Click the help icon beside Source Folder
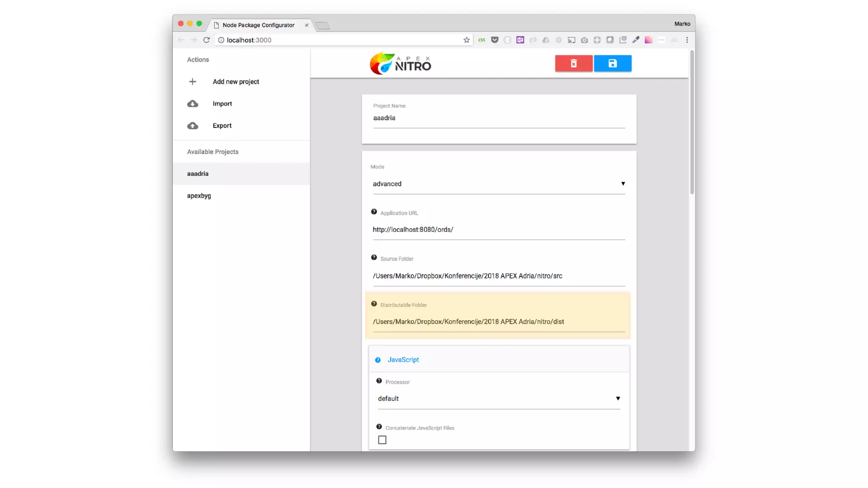Screen dimensions: 868x488 (x=374, y=258)
